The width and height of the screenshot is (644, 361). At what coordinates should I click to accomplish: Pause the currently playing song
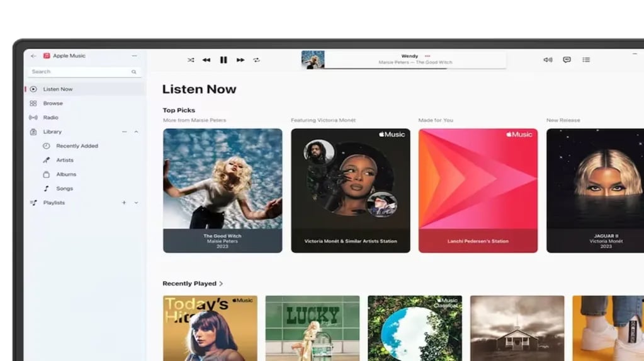(223, 60)
